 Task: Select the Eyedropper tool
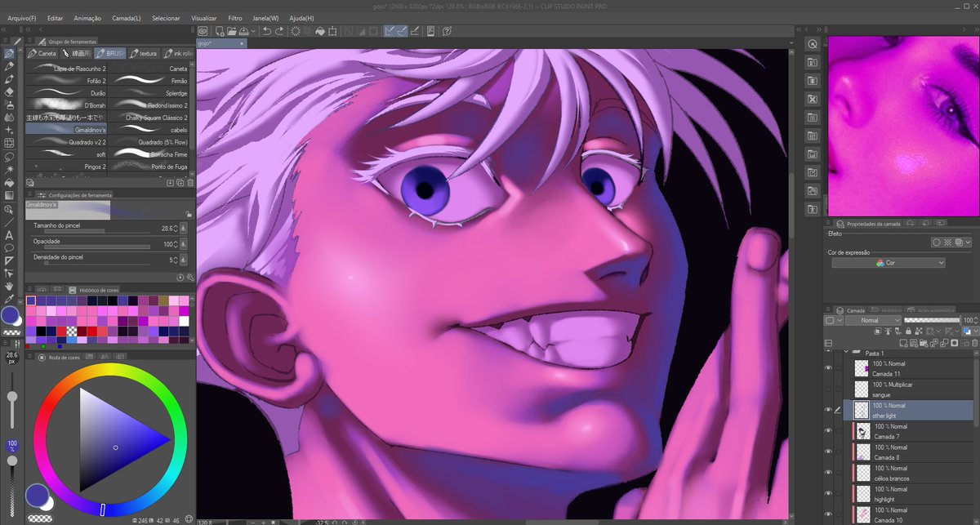pyautogui.click(x=10, y=300)
